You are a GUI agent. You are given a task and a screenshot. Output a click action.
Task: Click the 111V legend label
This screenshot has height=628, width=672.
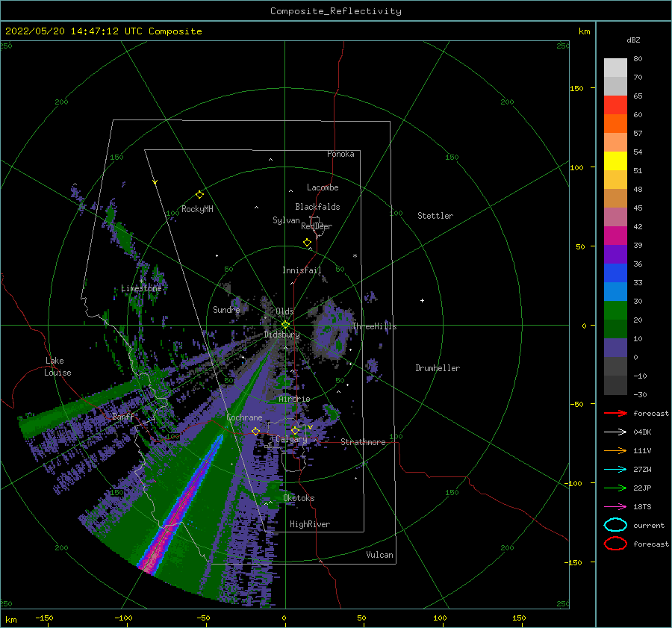[642, 450]
